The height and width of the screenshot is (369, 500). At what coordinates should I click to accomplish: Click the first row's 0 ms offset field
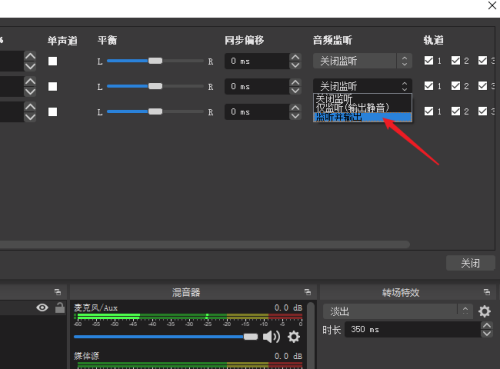click(x=257, y=61)
